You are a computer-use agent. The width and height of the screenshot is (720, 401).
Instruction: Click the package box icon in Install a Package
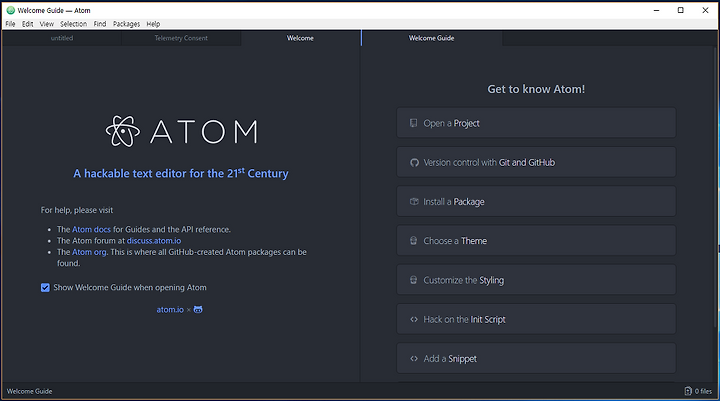coord(414,202)
